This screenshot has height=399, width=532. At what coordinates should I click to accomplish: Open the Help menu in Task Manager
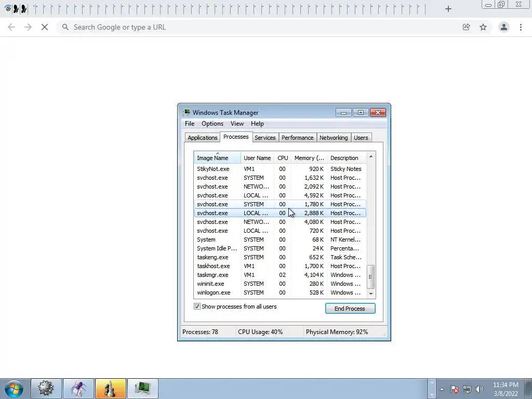(257, 124)
